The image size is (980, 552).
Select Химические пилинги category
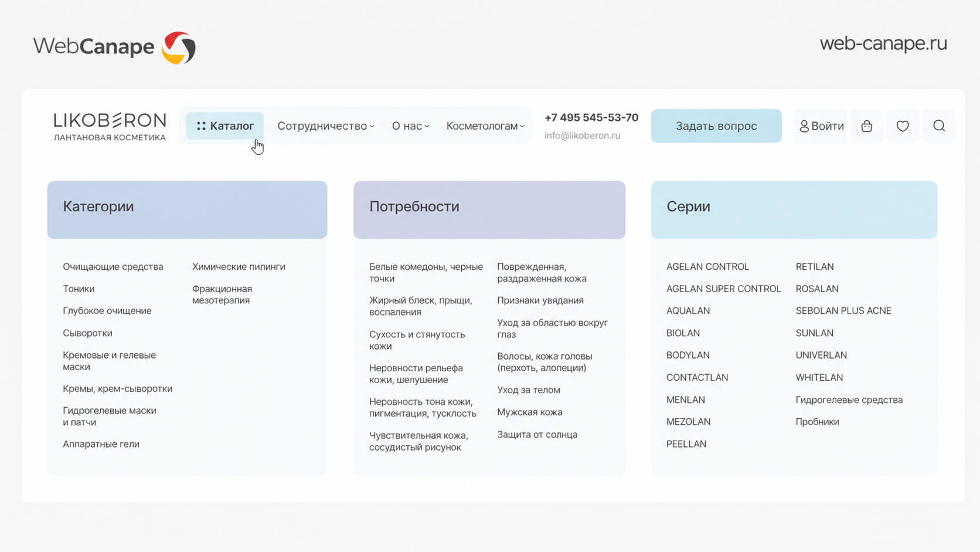[x=239, y=266]
